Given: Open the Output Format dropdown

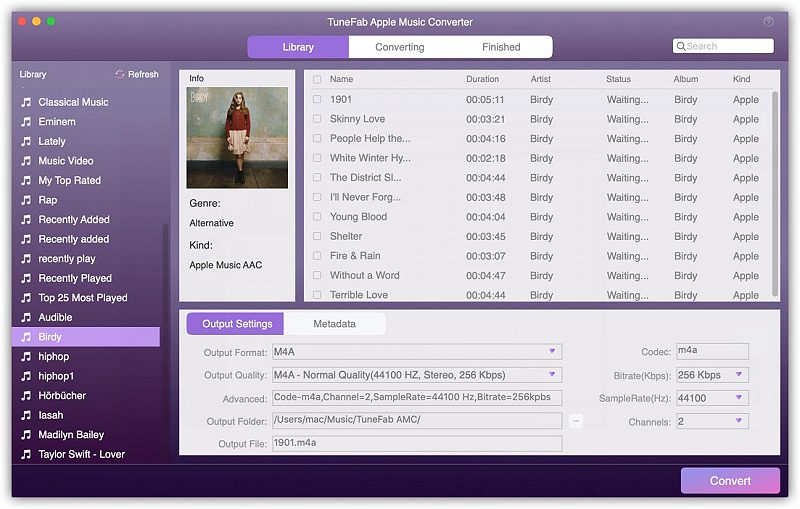Looking at the screenshot, I should coord(551,352).
